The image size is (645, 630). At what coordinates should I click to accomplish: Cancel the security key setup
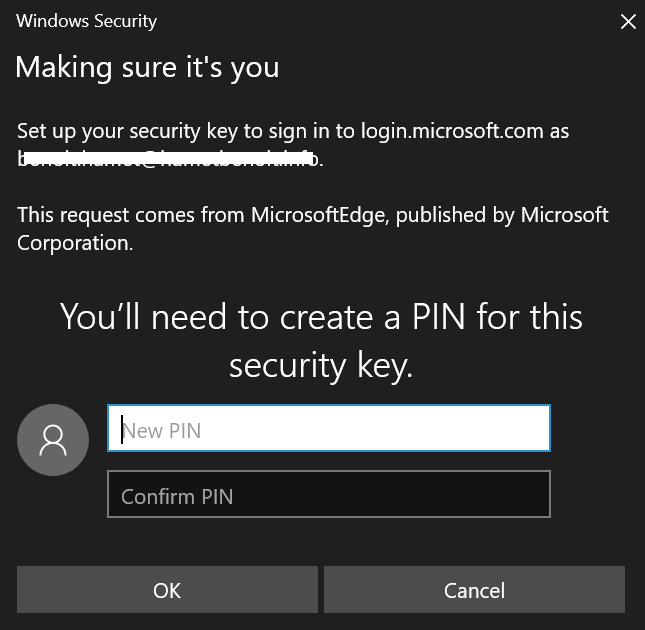coord(474,590)
